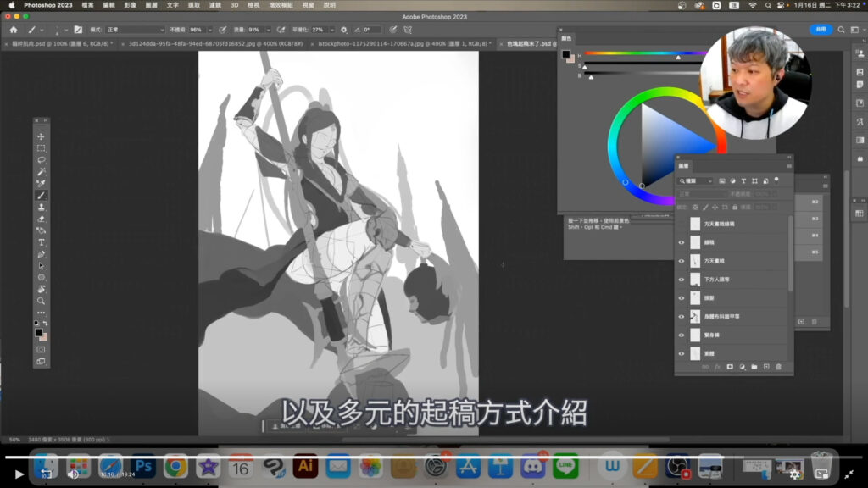Open the brush blending 模式 dropdown
Viewport: 868px width, 488px height.
135,30
